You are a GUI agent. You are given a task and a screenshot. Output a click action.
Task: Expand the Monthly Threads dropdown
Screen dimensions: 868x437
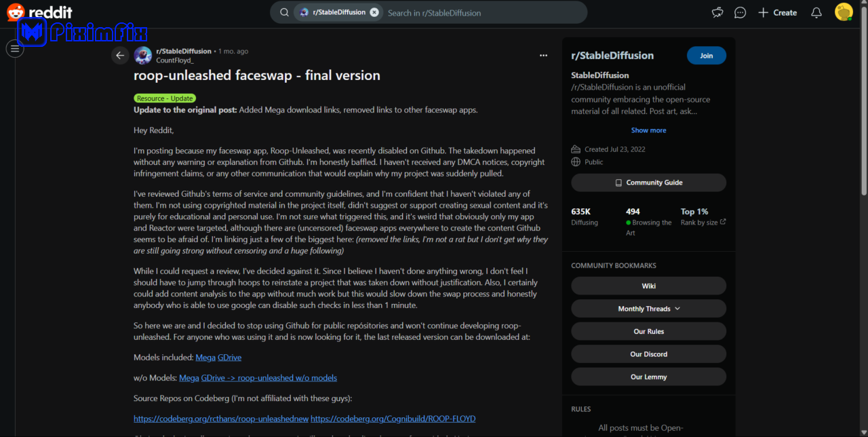648,309
